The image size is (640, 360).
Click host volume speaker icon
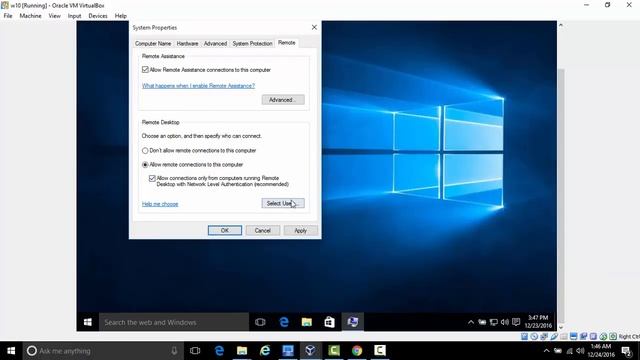[580, 351]
